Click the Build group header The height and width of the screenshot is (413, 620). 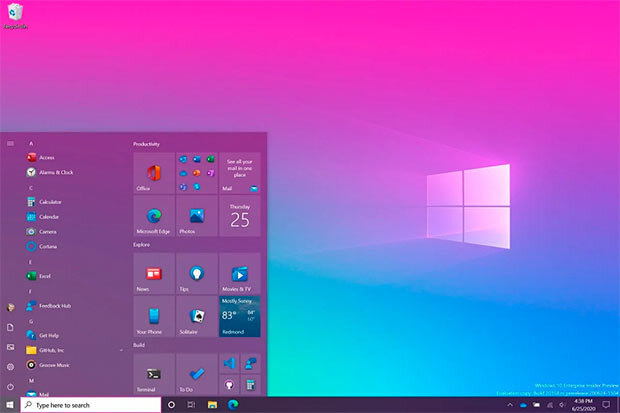(x=139, y=345)
